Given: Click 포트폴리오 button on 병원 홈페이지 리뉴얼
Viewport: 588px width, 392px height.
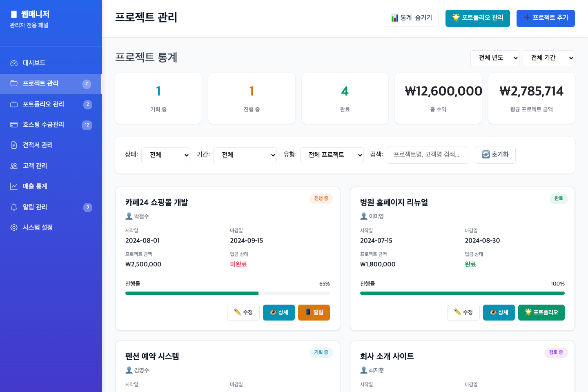Looking at the screenshot, I should pos(541,312).
